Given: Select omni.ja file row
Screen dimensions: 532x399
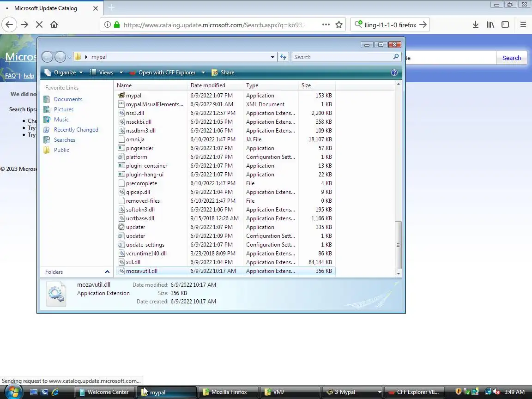Looking at the screenshot, I should (225, 139).
